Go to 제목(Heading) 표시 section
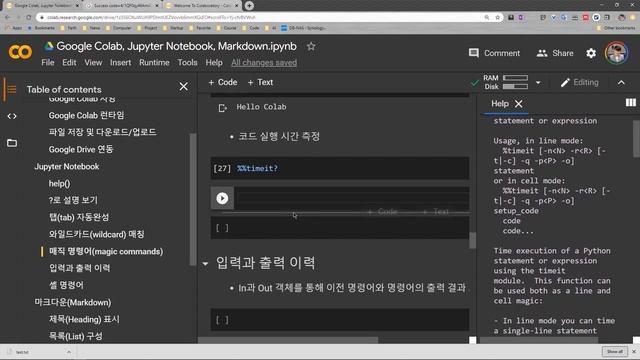Viewport: 640px width, 360px height. (84, 319)
